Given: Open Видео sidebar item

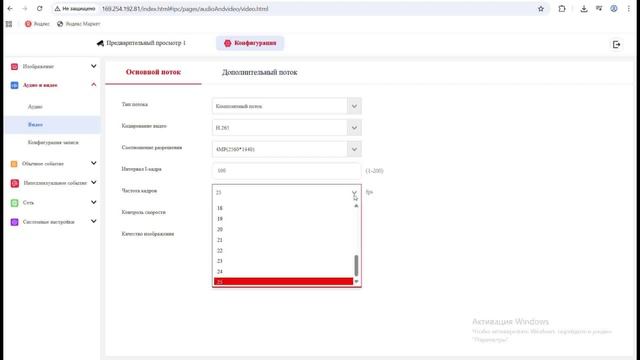Looking at the screenshot, I should pos(52,124).
